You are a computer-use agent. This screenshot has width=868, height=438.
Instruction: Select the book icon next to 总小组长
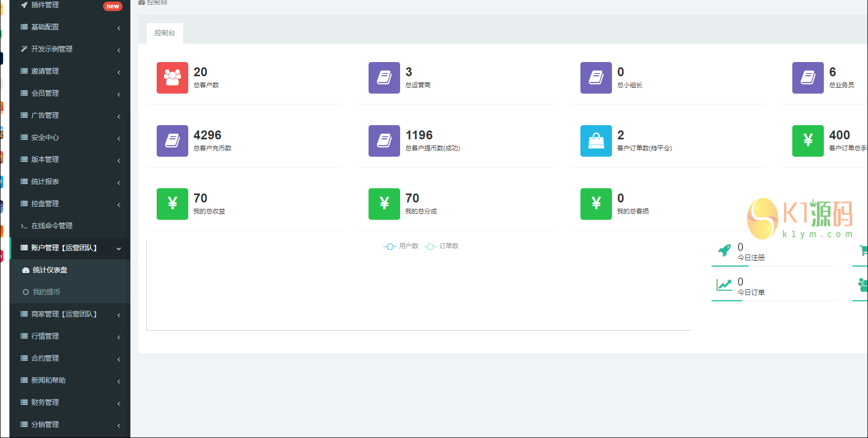[596, 78]
